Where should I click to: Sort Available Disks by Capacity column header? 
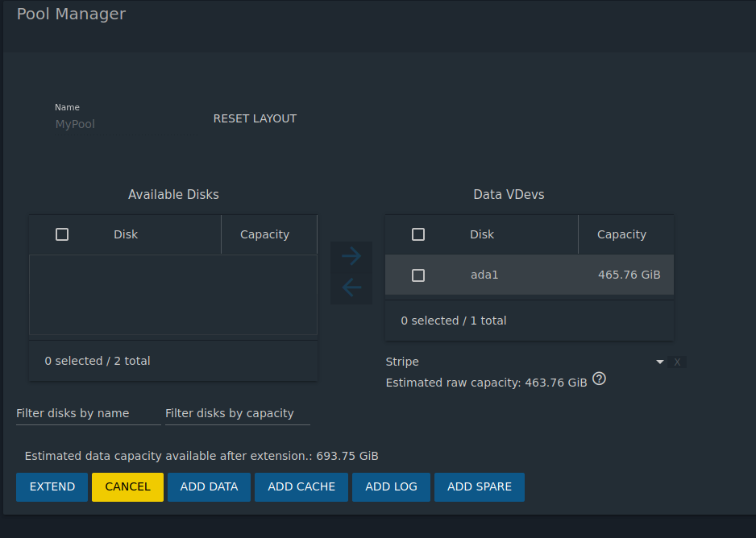point(264,234)
